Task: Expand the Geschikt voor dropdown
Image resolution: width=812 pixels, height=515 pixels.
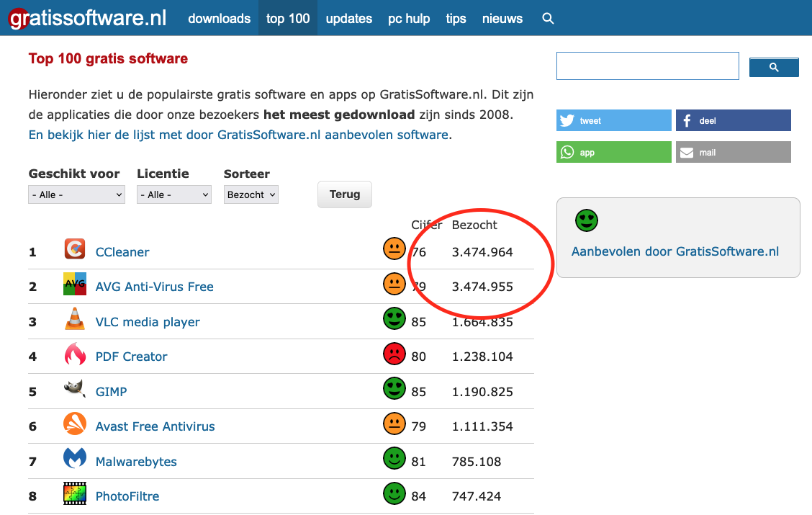Action: (x=77, y=194)
